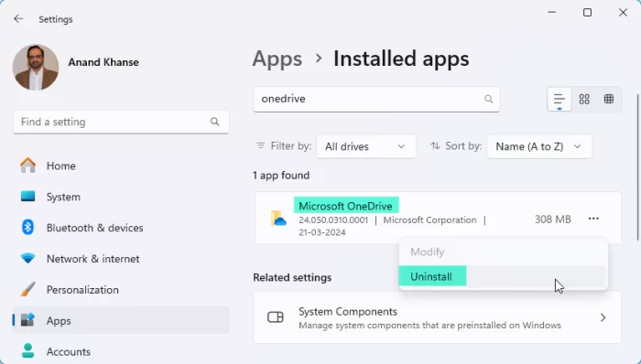Click the Accounts person icon
The width and height of the screenshot is (641, 364).
27,350
